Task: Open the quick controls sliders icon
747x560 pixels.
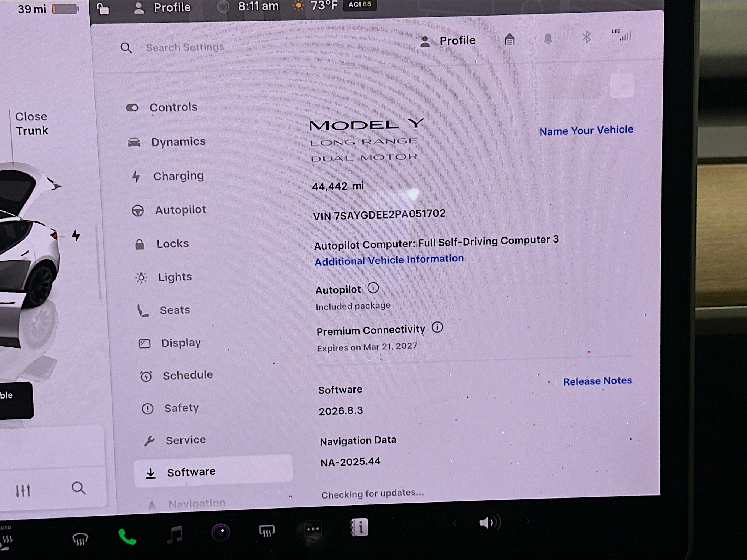Action: tap(23, 491)
